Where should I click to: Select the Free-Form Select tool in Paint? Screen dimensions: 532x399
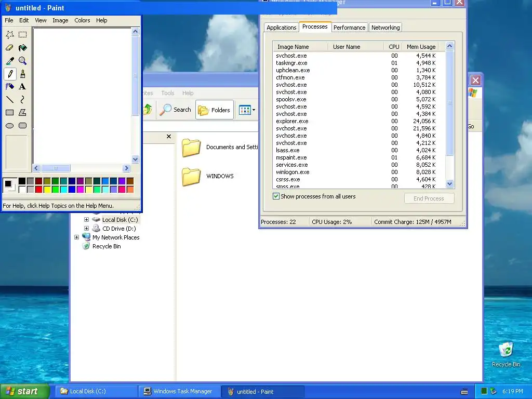pyautogui.click(x=10, y=35)
